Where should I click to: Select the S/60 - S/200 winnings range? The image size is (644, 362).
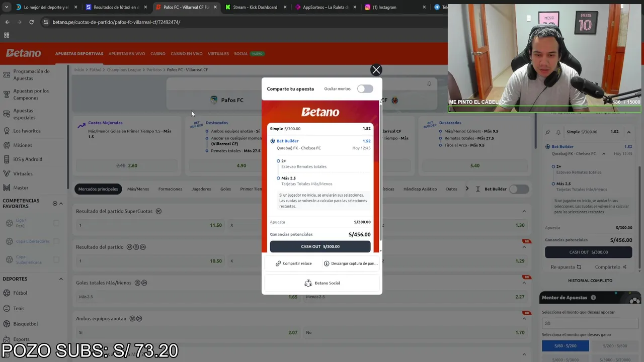click(565, 346)
